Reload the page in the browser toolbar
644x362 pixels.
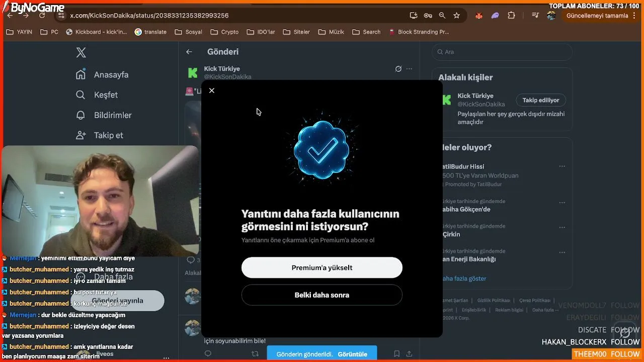click(42, 16)
